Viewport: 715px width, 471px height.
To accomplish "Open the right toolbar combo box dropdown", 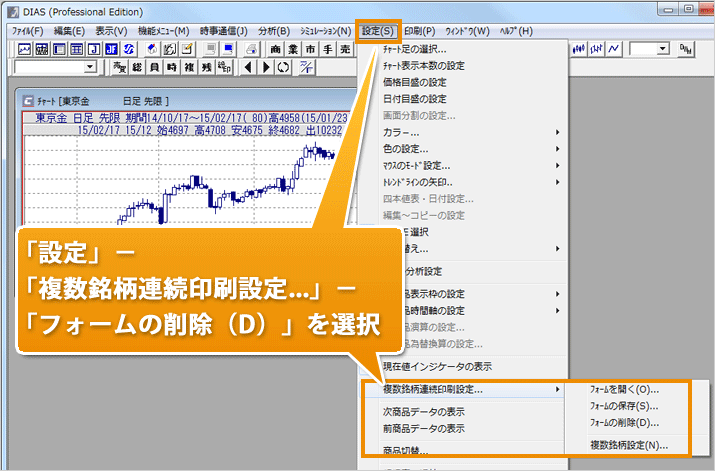I will coord(662,49).
